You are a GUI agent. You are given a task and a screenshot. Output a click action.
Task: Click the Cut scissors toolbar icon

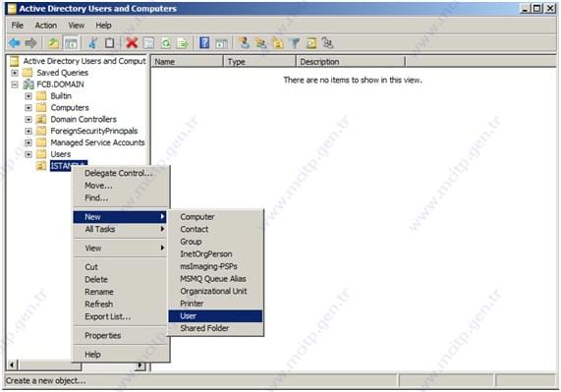(92, 43)
